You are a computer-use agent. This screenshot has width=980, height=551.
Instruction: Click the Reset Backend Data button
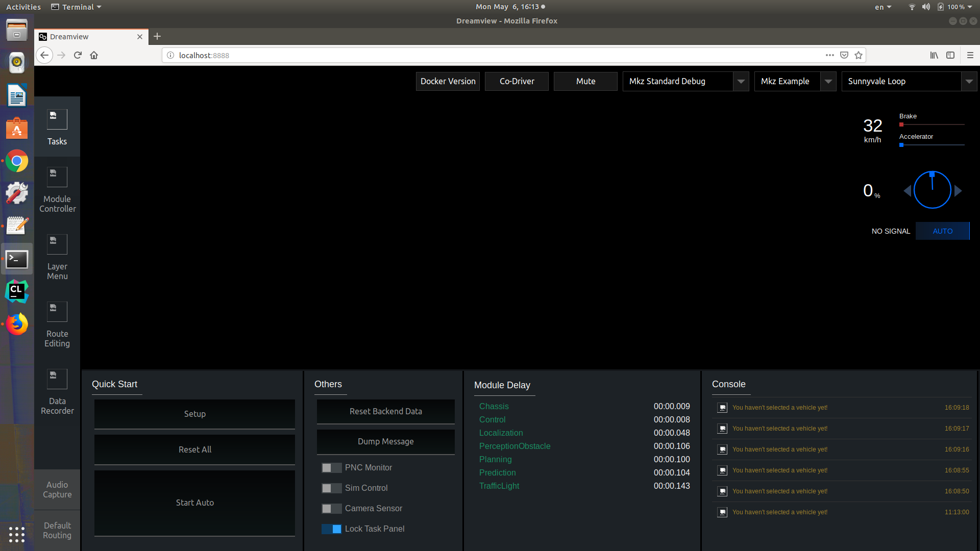[385, 411]
